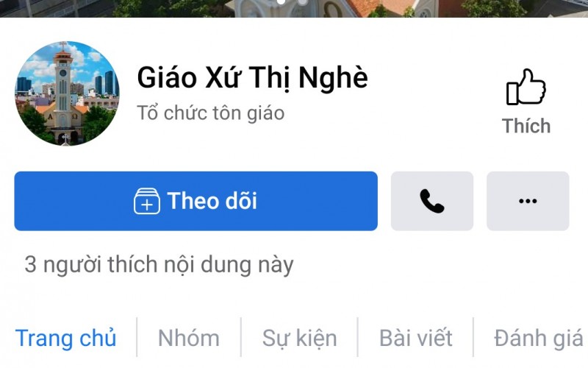This screenshot has height=368, width=588.
Task: Open the Nhóm tab
Action: tap(189, 338)
